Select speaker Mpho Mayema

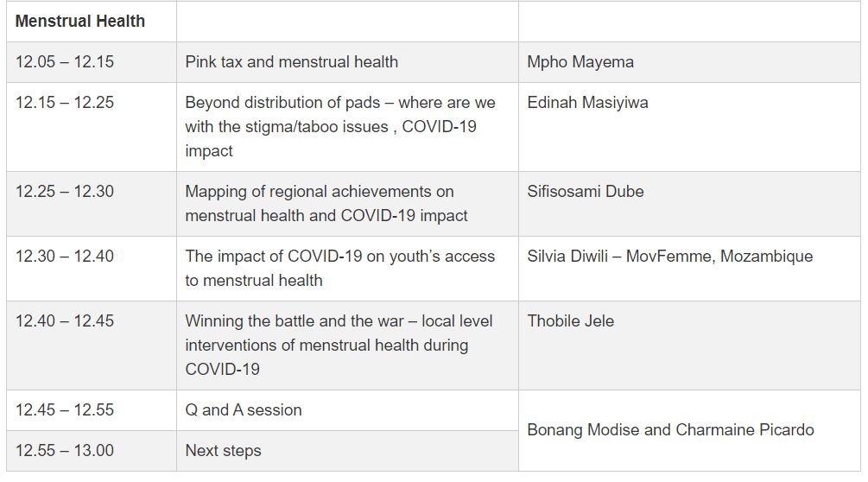(580, 62)
